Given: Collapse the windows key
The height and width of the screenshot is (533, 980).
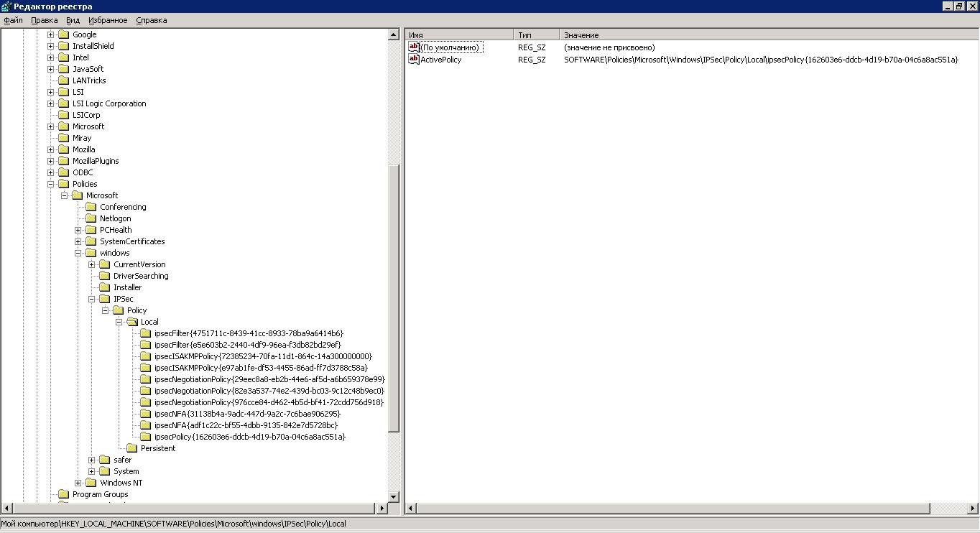Looking at the screenshot, I should click(x=78, y=253).
